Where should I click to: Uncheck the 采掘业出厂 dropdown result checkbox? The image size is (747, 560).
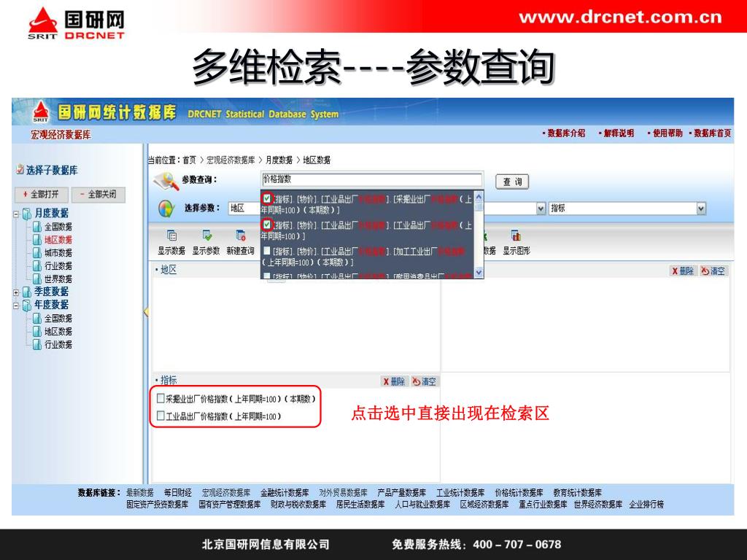point(267,198)
